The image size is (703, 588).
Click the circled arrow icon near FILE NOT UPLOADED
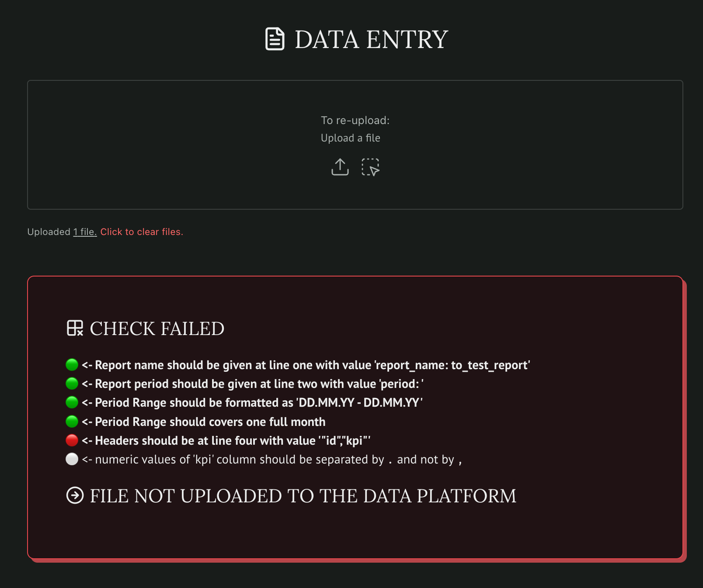[x=75, y=495]
